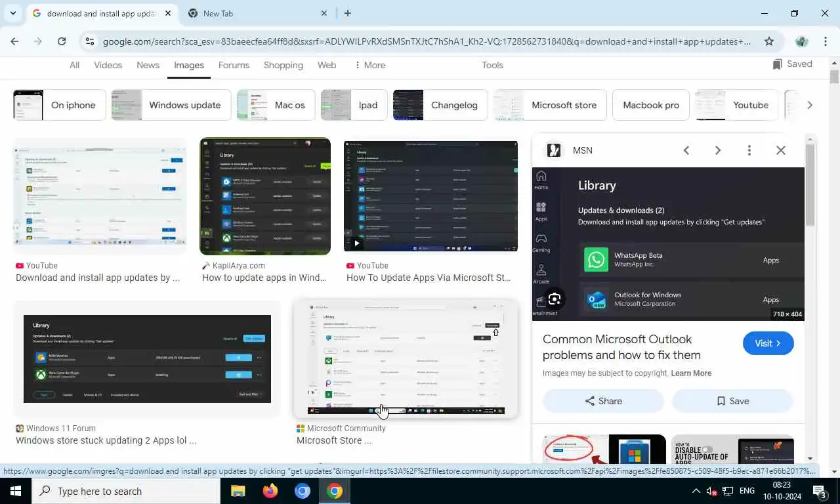Open the copyright Learn More link
The height and width of the screenshot is (504, 840).
[691, 373]
